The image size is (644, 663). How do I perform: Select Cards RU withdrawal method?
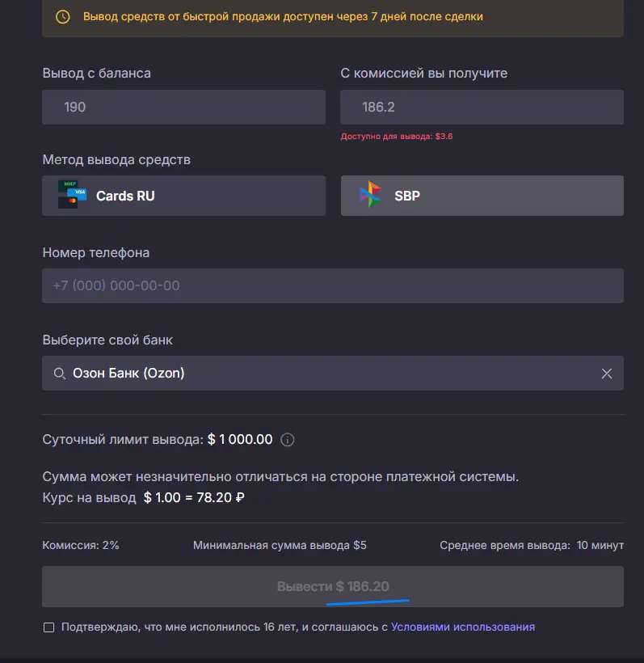[183, 196]
